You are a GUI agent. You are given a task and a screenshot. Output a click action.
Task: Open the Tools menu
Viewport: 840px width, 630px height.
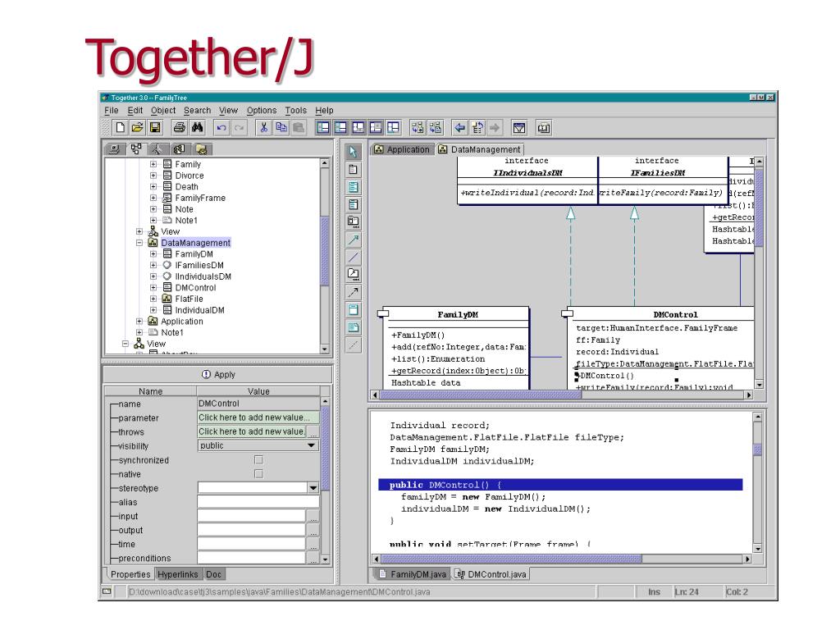[x=295, y=111]
